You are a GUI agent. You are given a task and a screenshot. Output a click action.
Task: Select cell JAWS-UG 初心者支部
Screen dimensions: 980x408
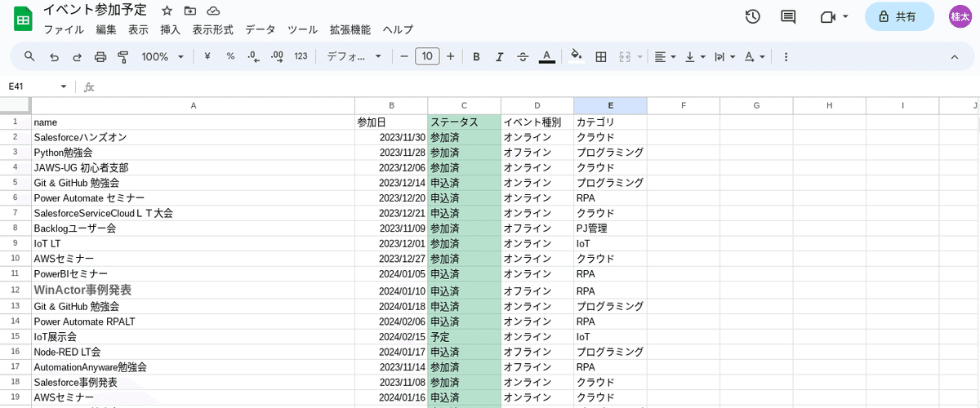(x=194, y=167)
